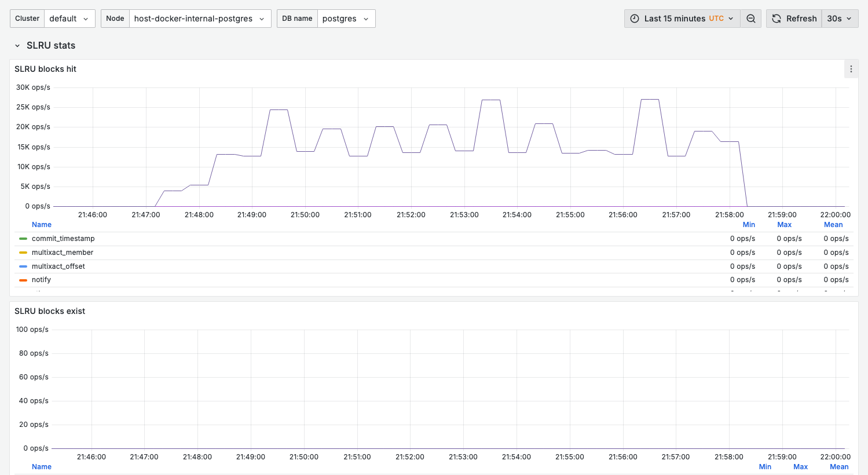Click the circular refresh arrows icon
Viewport: 868px width, 475px height.
click(x=776, y=18)
